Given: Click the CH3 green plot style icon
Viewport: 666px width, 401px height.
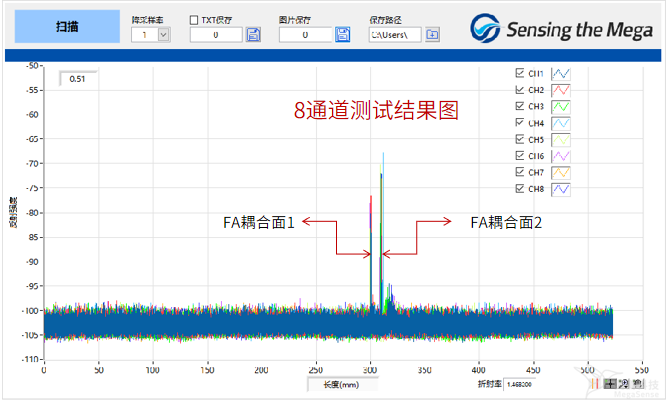Looking at the screenshot, I should tap(561, 106).
